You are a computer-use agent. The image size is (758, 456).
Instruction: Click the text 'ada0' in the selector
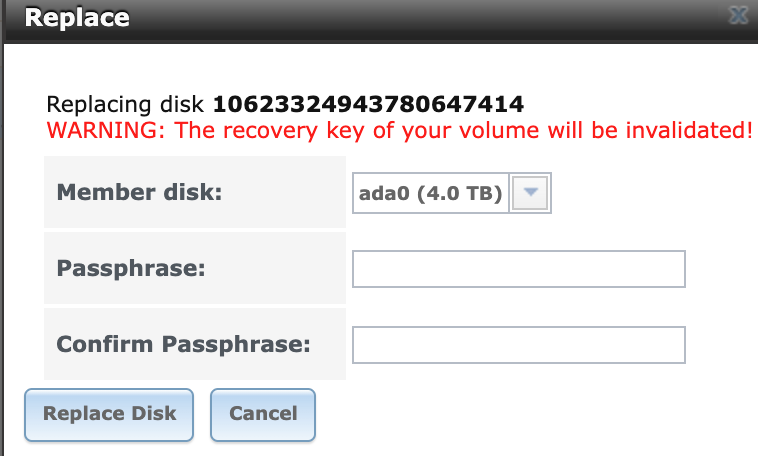(384, 193)
